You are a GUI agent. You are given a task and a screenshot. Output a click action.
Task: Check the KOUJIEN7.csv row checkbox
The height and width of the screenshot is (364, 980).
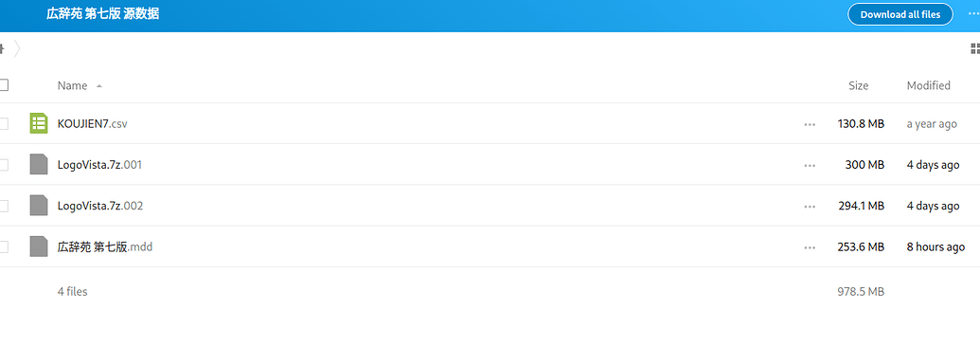pos(3,124)
